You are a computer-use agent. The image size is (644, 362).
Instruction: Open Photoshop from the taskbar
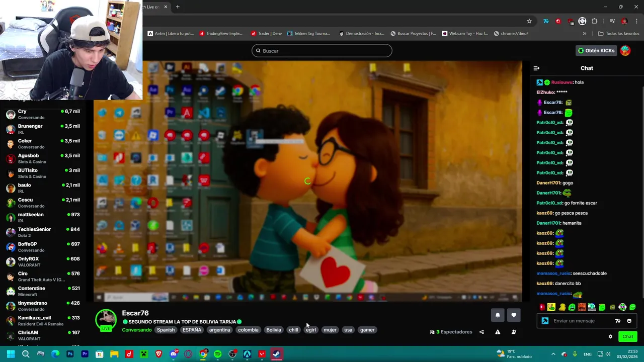click(70, 354)
